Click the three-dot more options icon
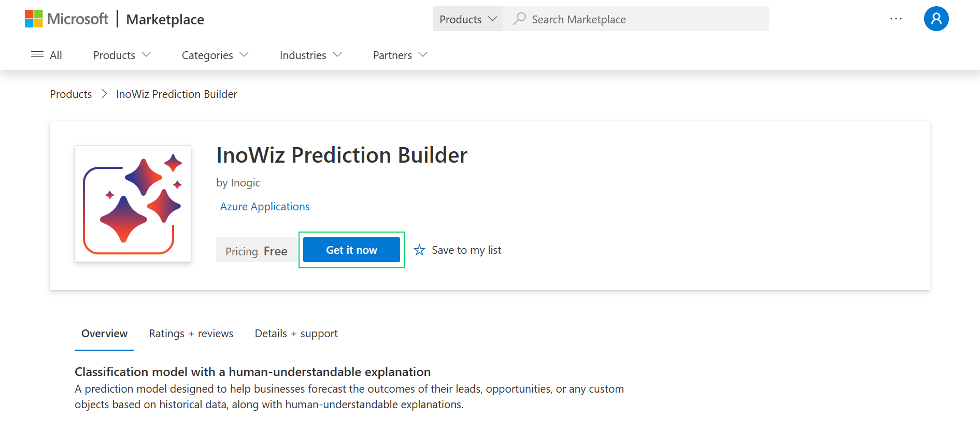The height and width of the screenshot is (432, 980). 896,19
